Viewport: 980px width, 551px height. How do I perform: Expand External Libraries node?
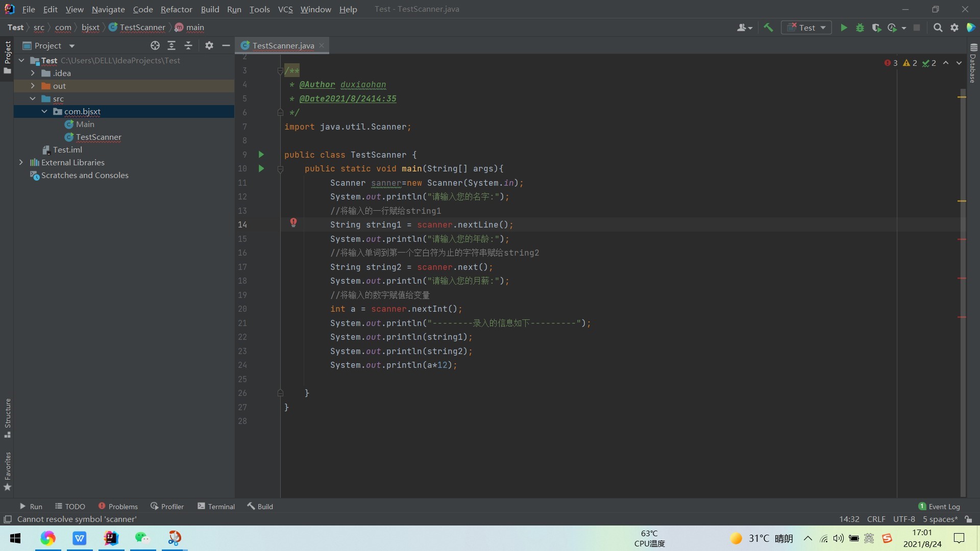pyautogui.click(x=21, y=162)
